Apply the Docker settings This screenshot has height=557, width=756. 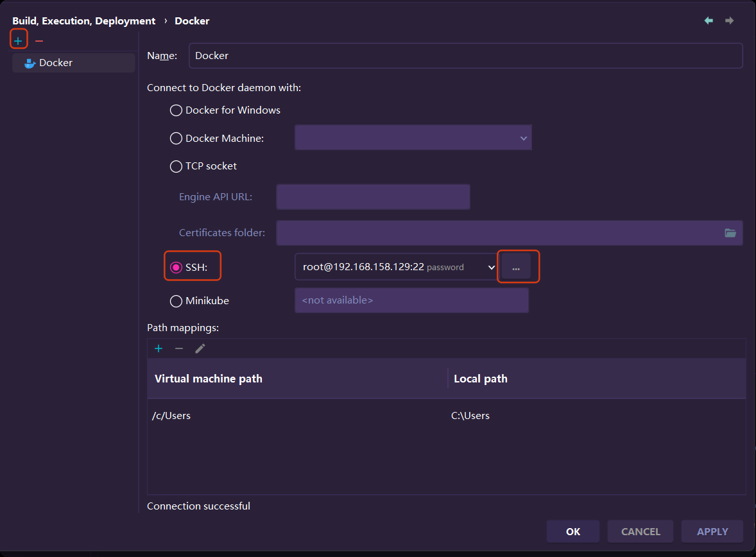(x=712, y=531)
